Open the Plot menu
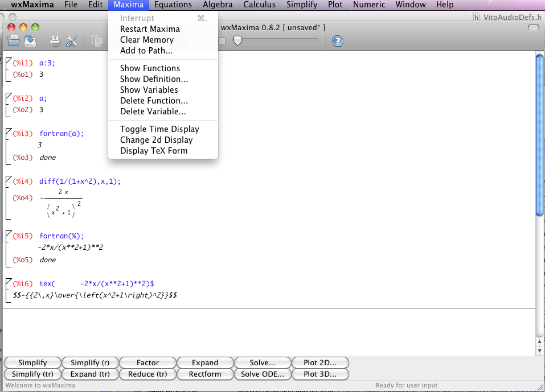545x392 pixels. point(335,5)
